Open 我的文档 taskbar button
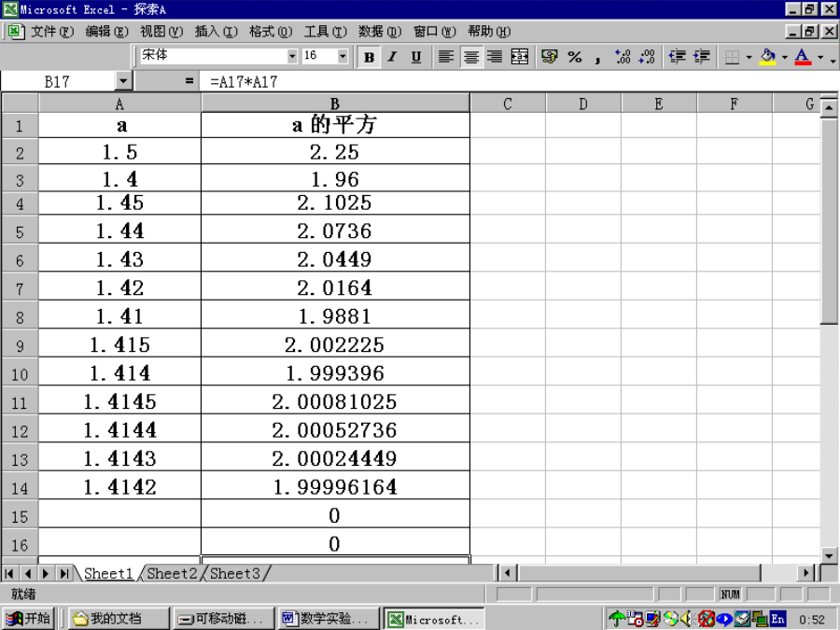 (x=119, y=619)
